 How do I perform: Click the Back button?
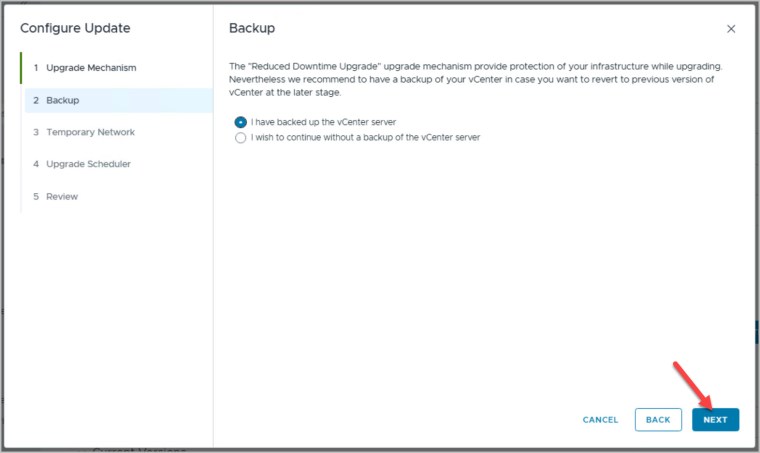(x=658, y=420)
